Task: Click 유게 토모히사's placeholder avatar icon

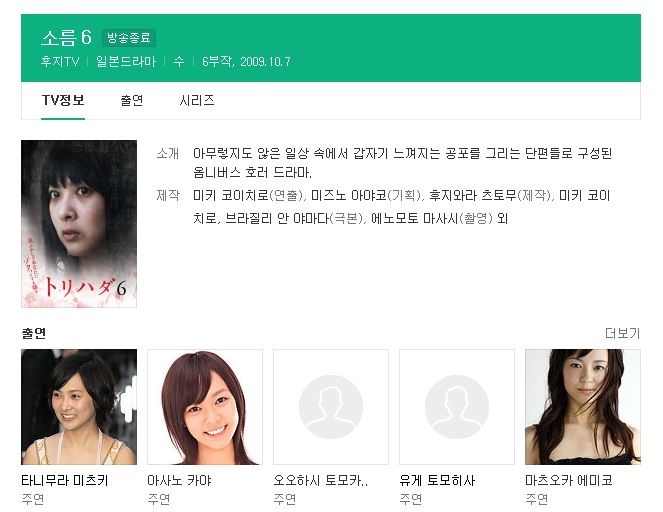Action: click(457, 407)
